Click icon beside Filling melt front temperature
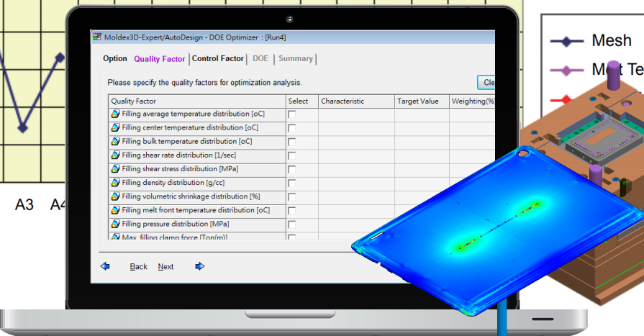The image size is (644, 336). (115, 210)
